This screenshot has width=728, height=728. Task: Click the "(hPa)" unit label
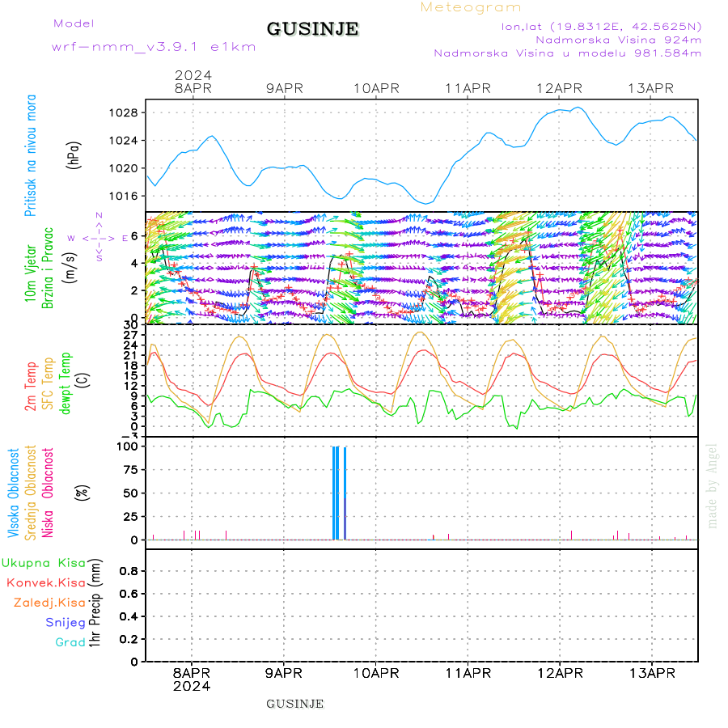point(74,155)
